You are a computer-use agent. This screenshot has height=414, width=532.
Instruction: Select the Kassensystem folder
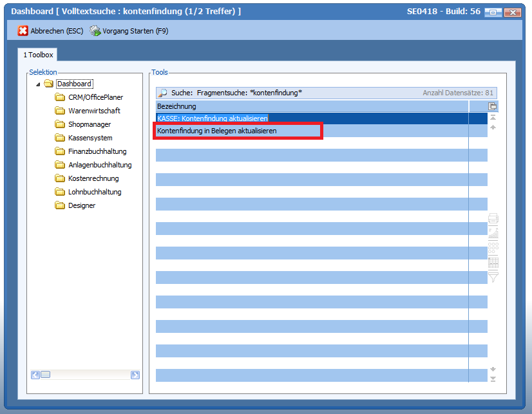pos(90,138)
